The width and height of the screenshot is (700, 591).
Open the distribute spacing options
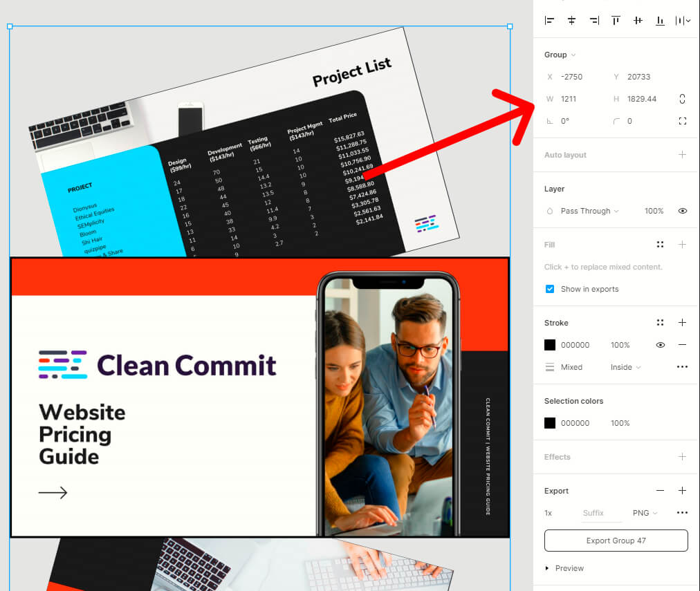click(683, 21)
